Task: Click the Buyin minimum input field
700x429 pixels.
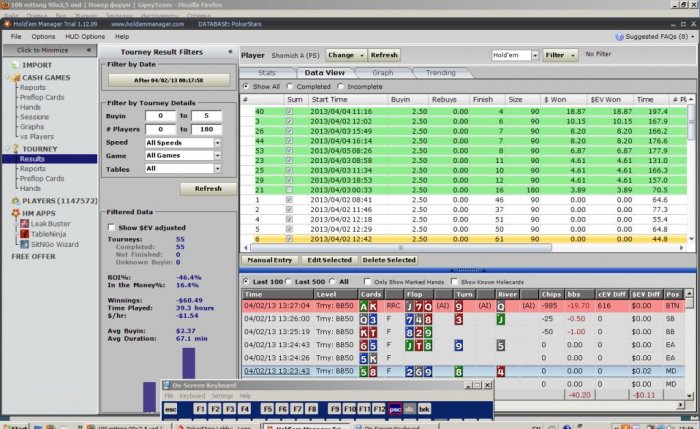Action: pyautogui.click(x=160, y=116)
